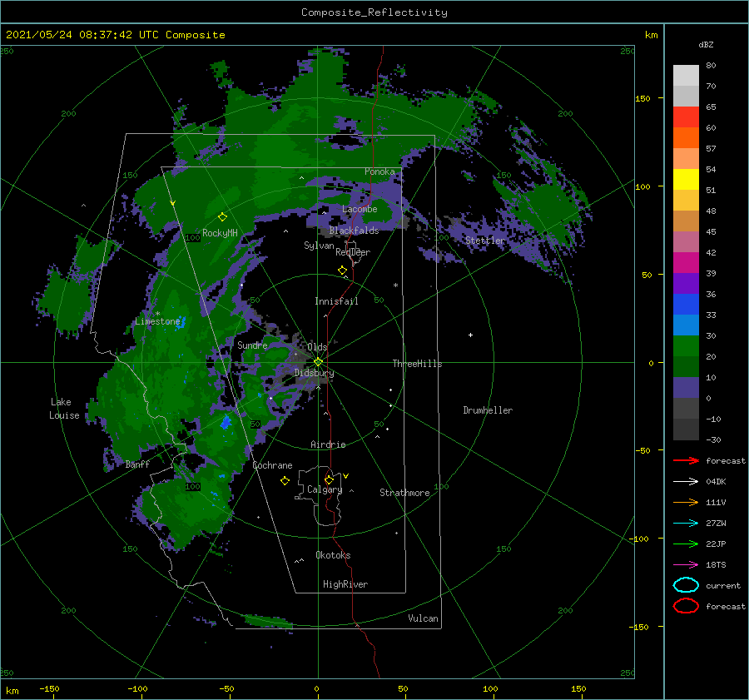
Task: Click the white 04DK arrow in the legend
Action: click(686, 481)
